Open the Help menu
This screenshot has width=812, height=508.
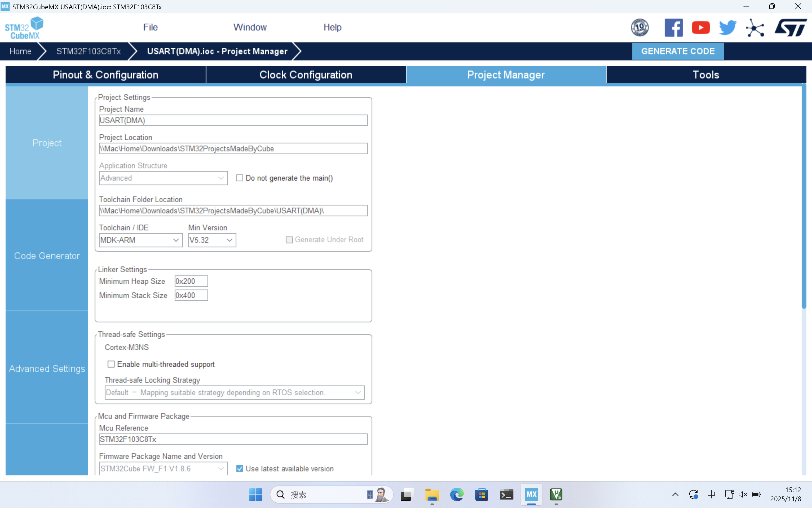[x=332, y=27]
